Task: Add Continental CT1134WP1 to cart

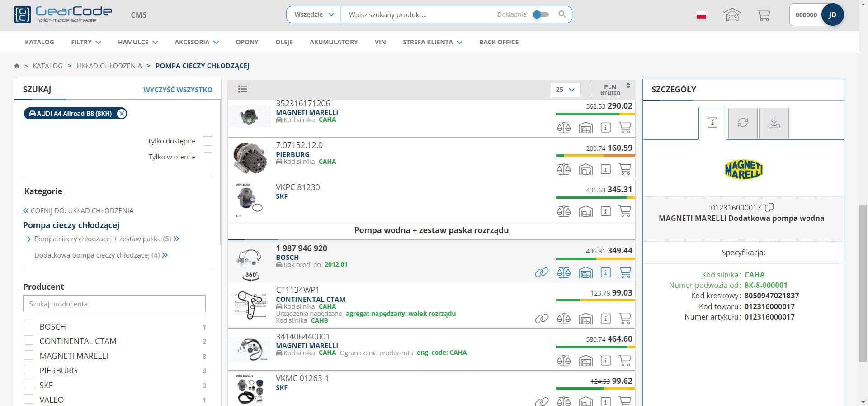Action: click(625, 319)
